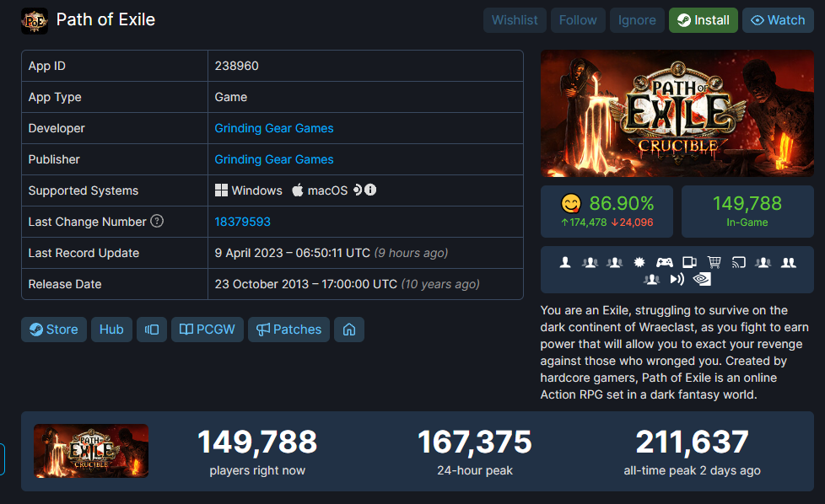Image resolution: width=825 pixels, height=504 pixels.
Task: Click the positive reviews count 174,478
Action: pos(584,223)
